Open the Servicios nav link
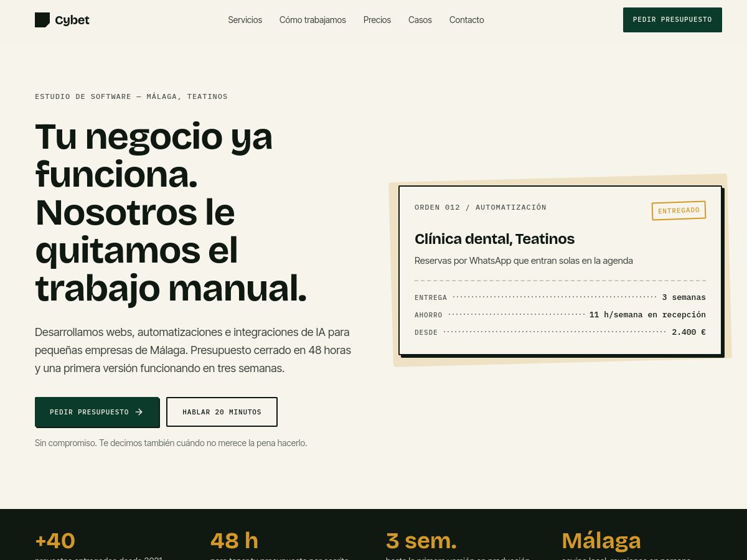747x560 pixels. click(245, 20)
